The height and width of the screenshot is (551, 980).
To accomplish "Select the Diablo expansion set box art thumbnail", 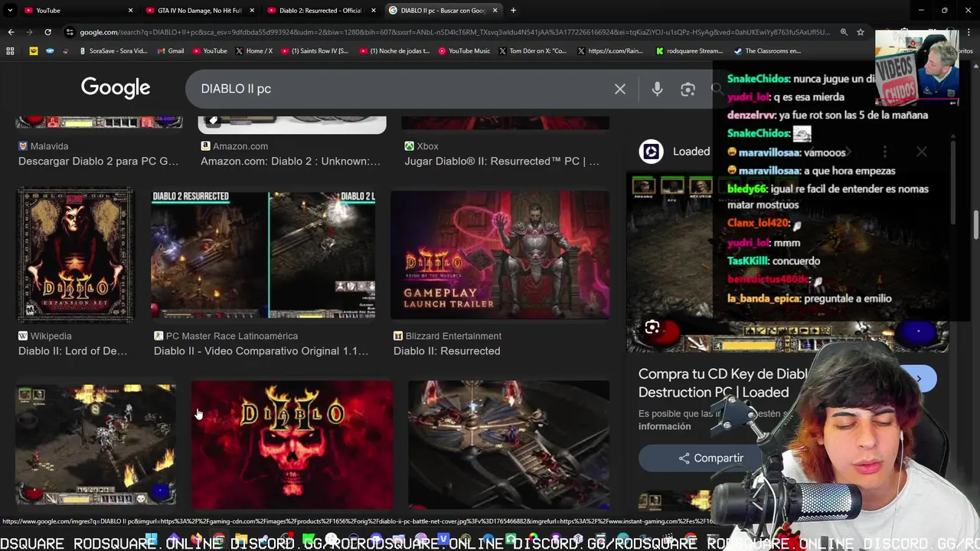I will pyautogui.click(x=75, y=255).
